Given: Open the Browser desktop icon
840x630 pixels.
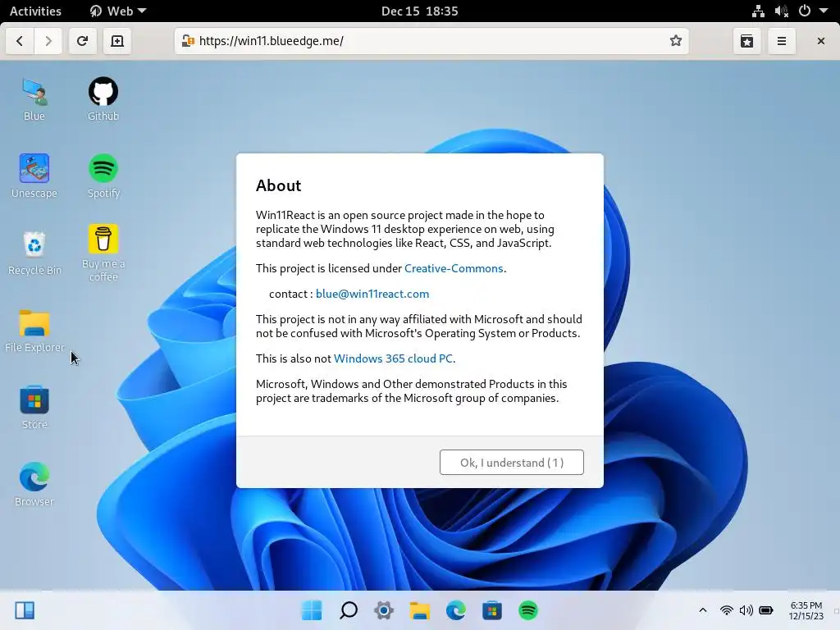Looking at the screenshot, I should pos(34,485).
